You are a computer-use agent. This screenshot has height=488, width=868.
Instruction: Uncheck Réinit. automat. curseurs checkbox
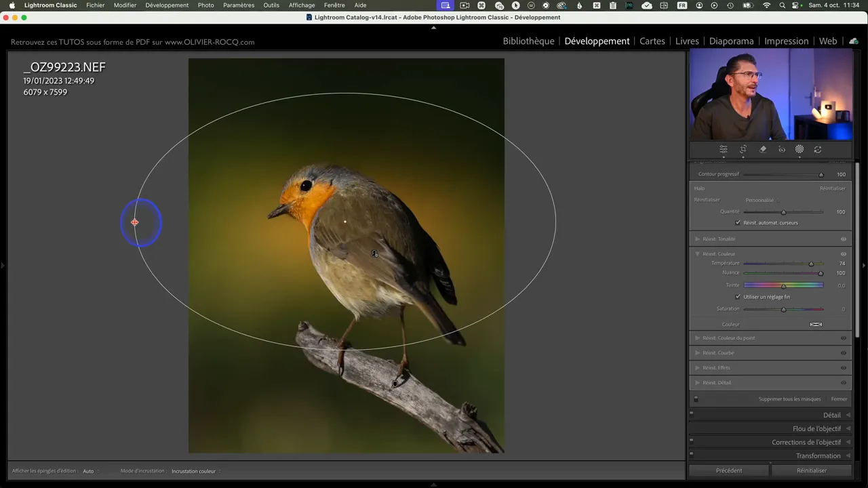[738, 222]
